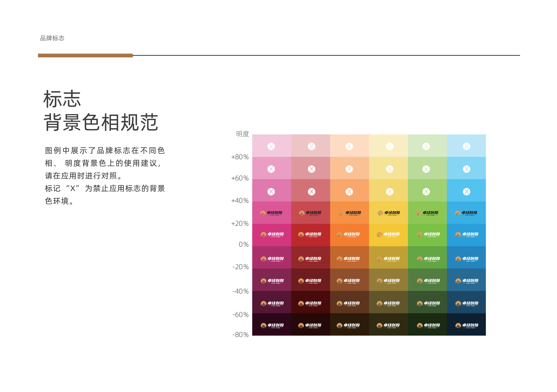Click the 0% brightness label
This screenshot has height=392, width=557.
[244, 244]
